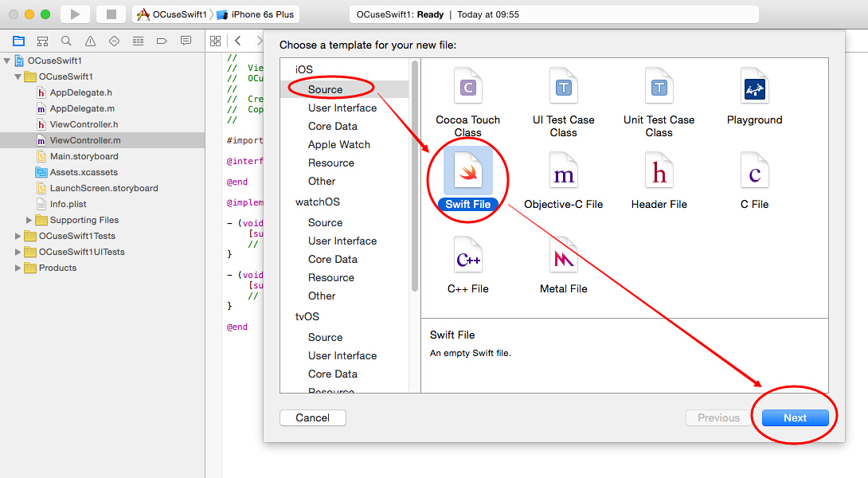Choose the Objective-C File template
This screenshot has height=478, width=868.
click(564, 180)
